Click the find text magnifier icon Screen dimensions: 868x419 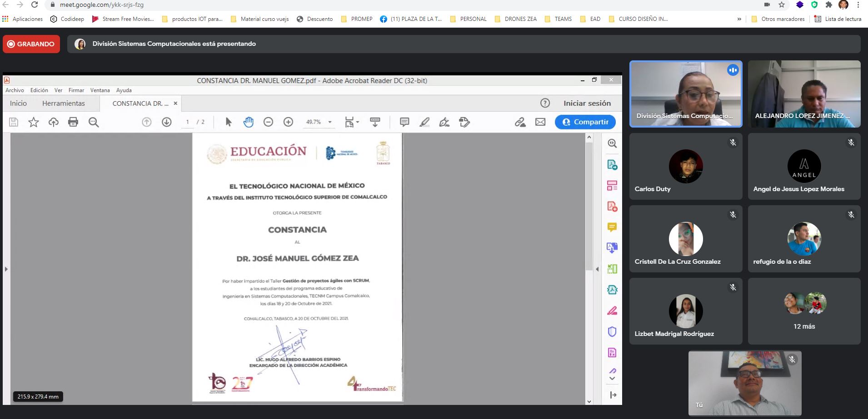coord(94,122)
